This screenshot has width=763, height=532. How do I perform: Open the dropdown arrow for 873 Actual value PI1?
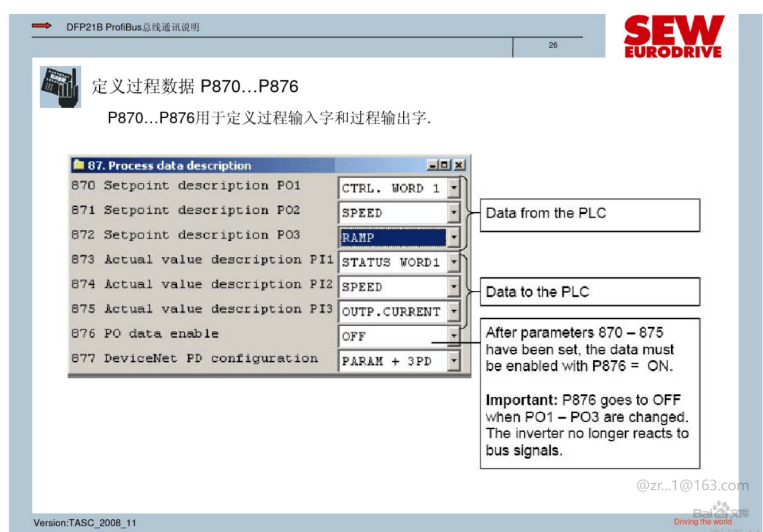pyautogui.click(x=454, y=262)
